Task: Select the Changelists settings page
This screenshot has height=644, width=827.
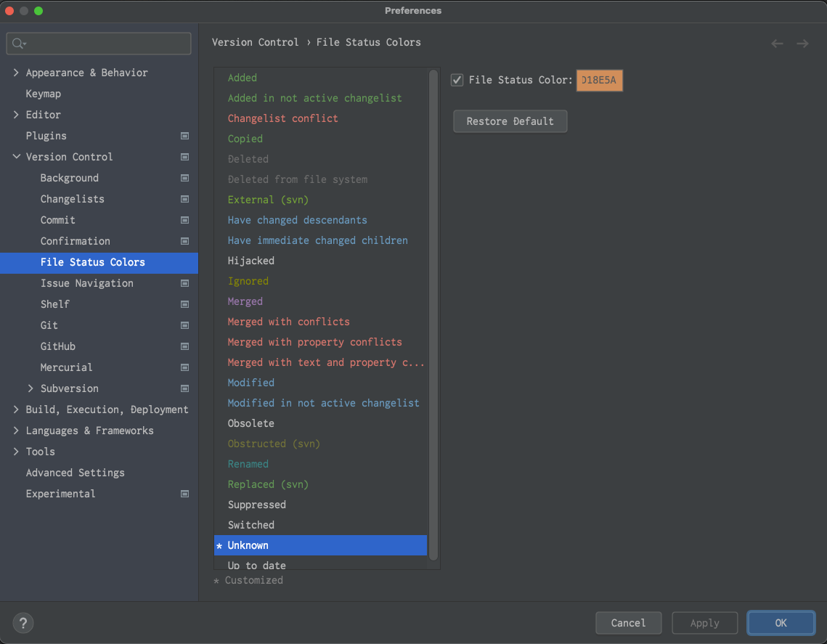Action: (x=73, y=199)
